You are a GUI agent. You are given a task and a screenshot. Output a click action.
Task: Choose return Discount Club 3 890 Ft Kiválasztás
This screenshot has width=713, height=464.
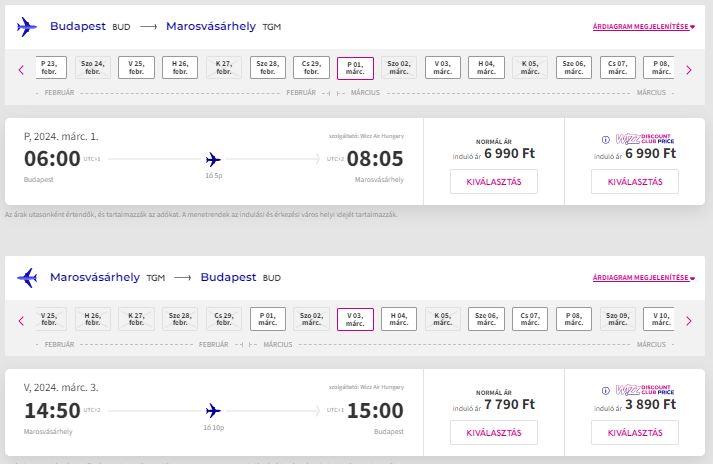635,433
